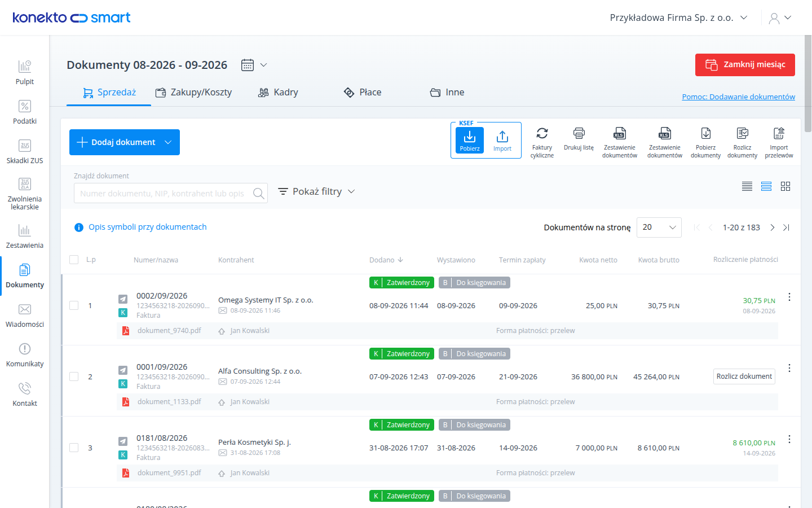Click Rozlicz dokument for Alfa Consulting
This screenshot has height=508, width=812.
744,376
